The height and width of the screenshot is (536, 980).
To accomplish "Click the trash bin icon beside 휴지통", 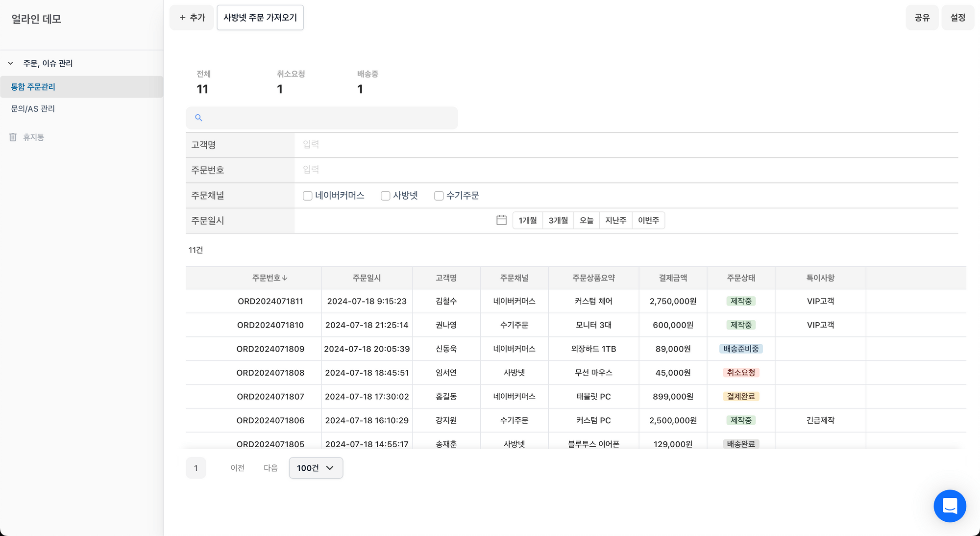I will 13,137.
